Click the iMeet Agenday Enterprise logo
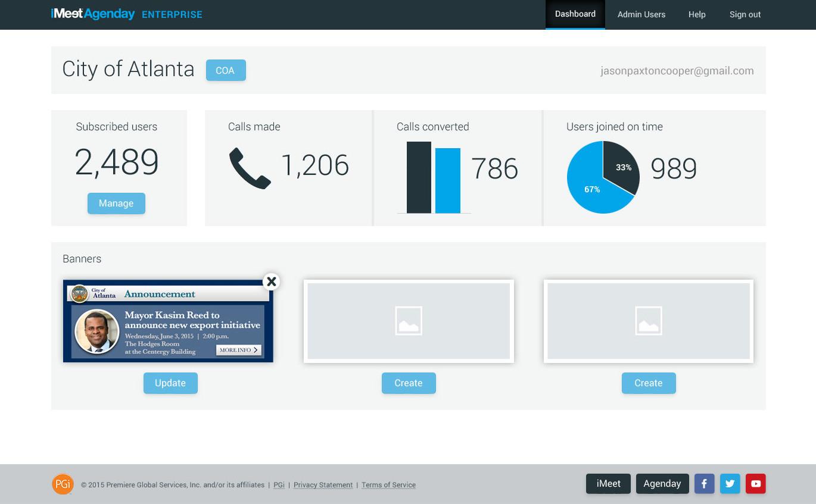 pyautogui.click(x=127, y=14)
